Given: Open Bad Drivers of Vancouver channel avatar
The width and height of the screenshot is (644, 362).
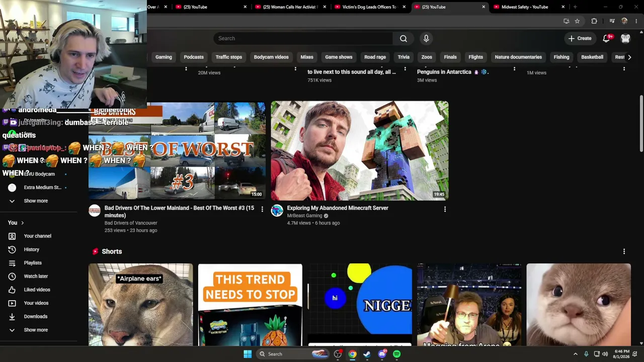Looking at the screenshot, I should (x=95, y=211).
